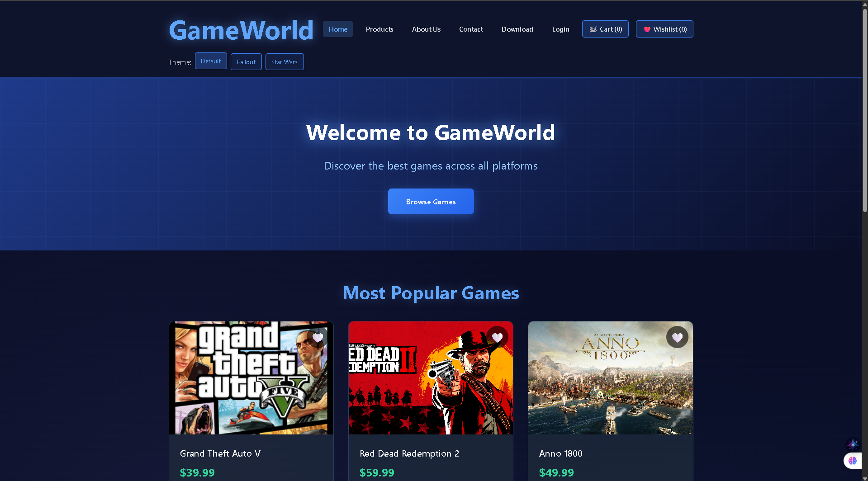Open Anno 1800 cover image

(x=610, y=378)
